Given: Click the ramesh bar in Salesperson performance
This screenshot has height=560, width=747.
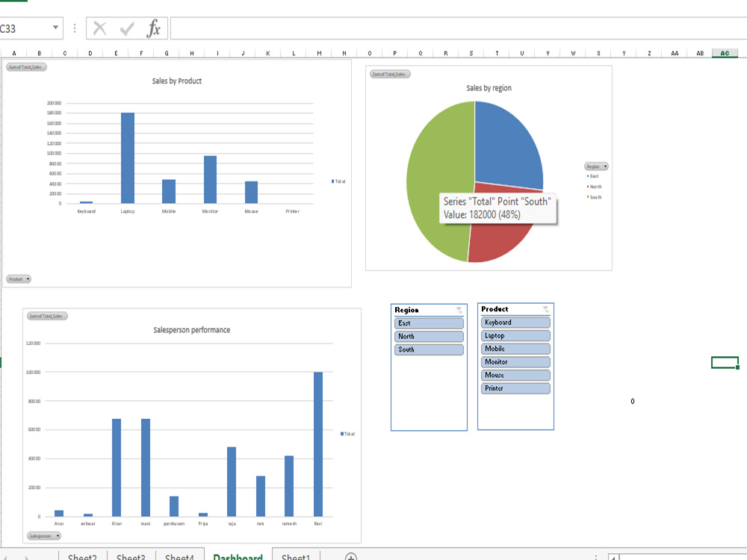Looking at the screenshot, I should 289,486.
